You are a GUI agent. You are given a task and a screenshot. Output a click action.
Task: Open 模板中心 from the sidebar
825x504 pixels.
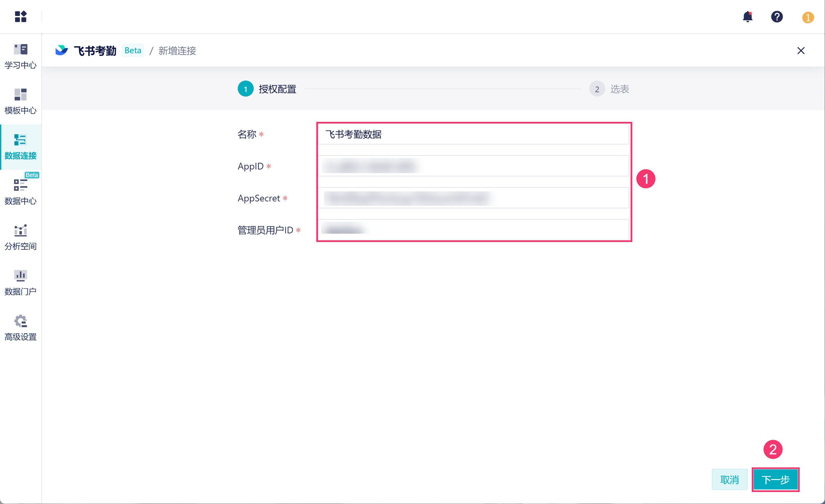(x=20, y=102)
